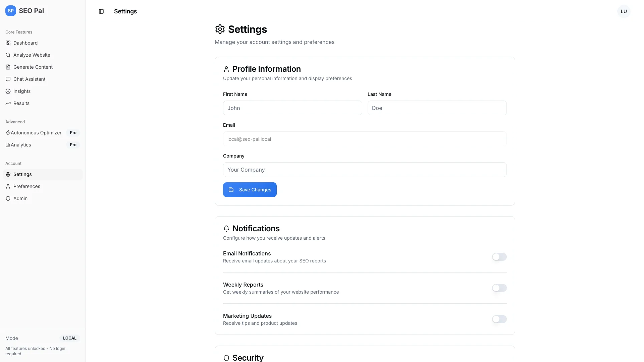Click the Save Changes button

(250, 190)
